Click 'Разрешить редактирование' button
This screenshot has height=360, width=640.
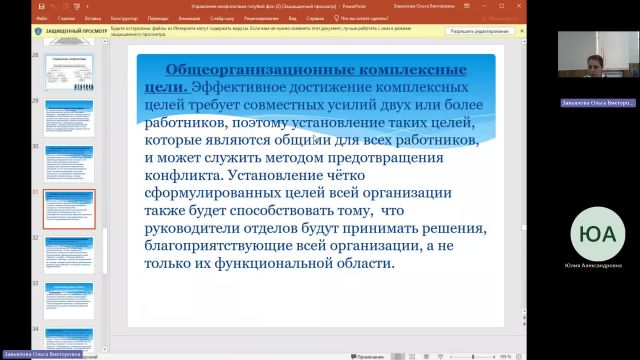coord(480,31)
